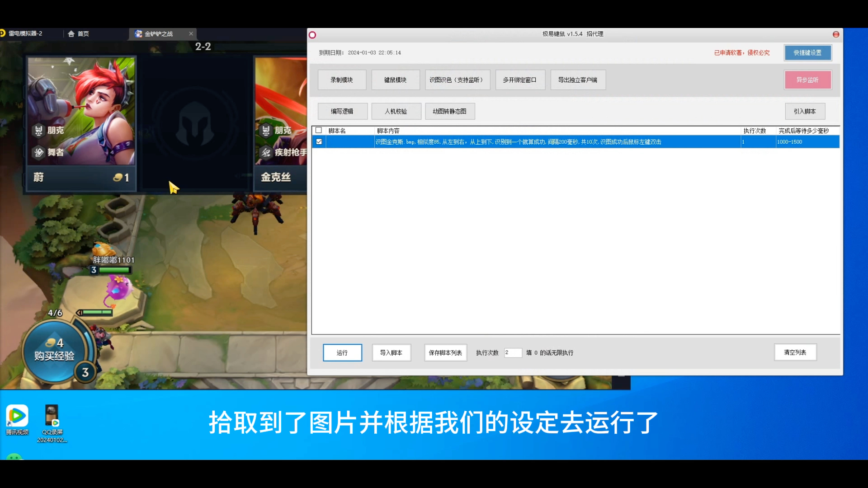Open 人机校验 option
This screenshot has width=868, height=488.
click(396, 111)
